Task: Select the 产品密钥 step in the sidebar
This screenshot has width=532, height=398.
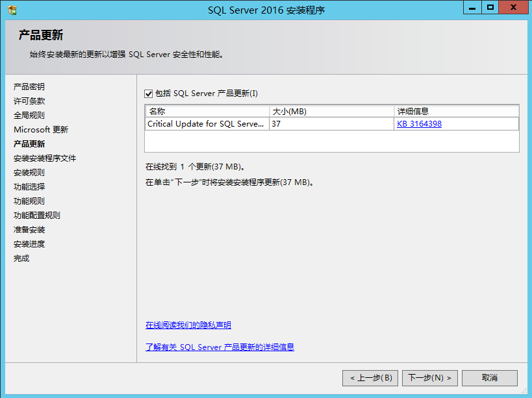Action: 29,87
